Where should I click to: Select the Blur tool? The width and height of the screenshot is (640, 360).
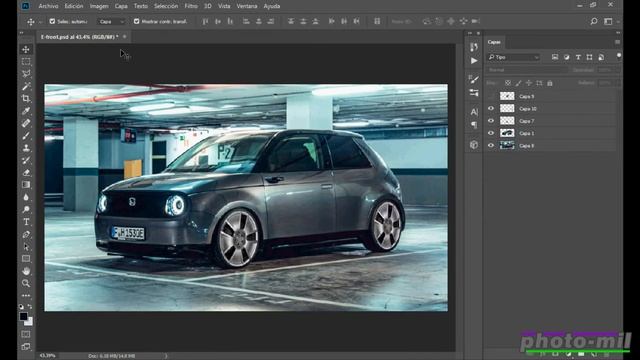pos(26,197)
